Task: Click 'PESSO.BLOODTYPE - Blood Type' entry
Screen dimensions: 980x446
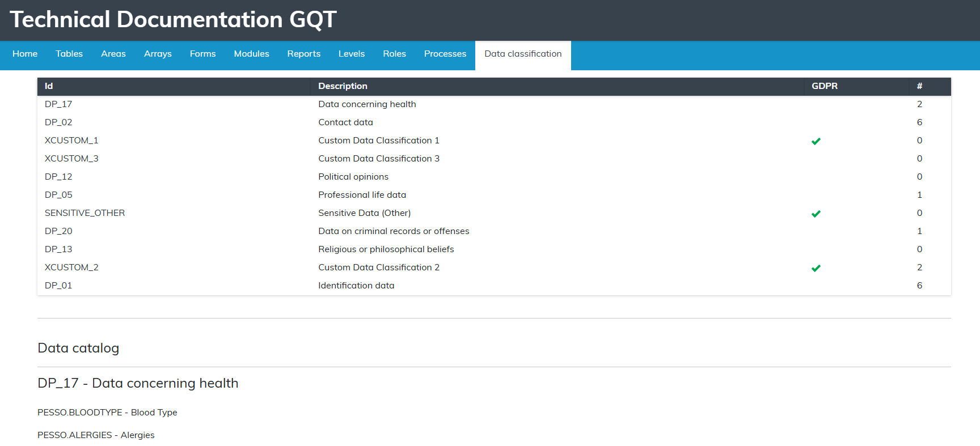Action: pyautogui.click(x=107, y=413)
